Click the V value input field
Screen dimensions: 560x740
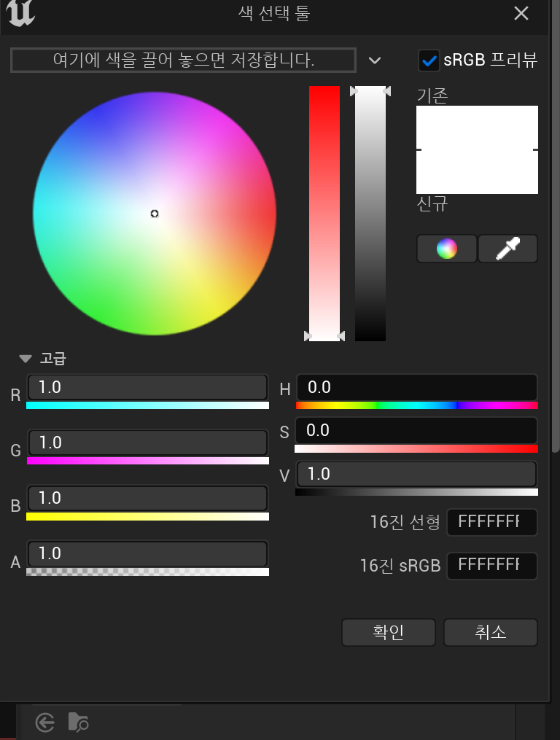(416, 474)
